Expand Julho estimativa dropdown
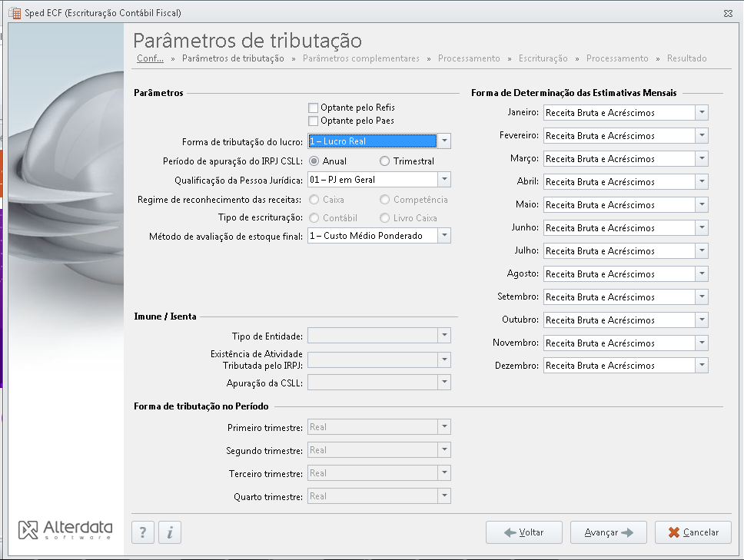 tap(702, 250)
